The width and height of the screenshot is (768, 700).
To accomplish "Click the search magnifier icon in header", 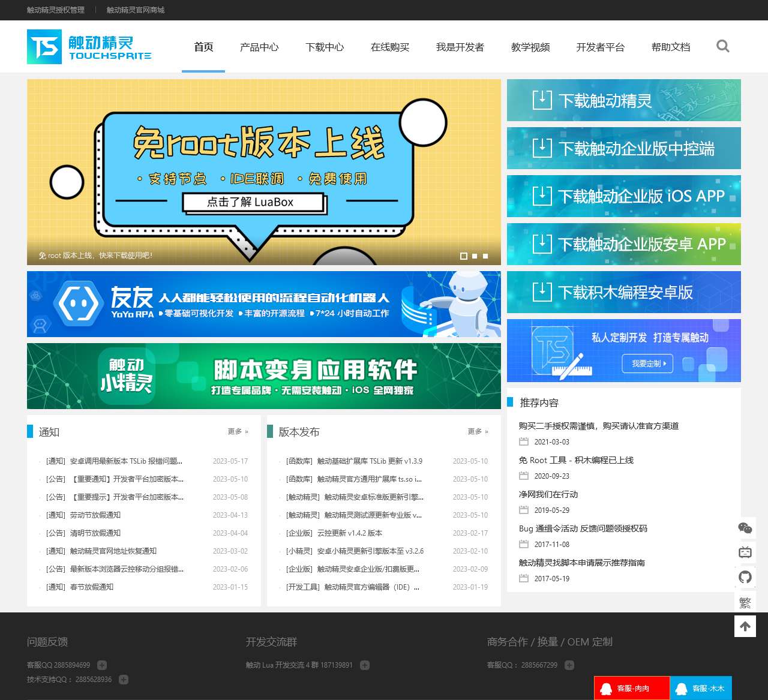I will click(x=722, y=46).
